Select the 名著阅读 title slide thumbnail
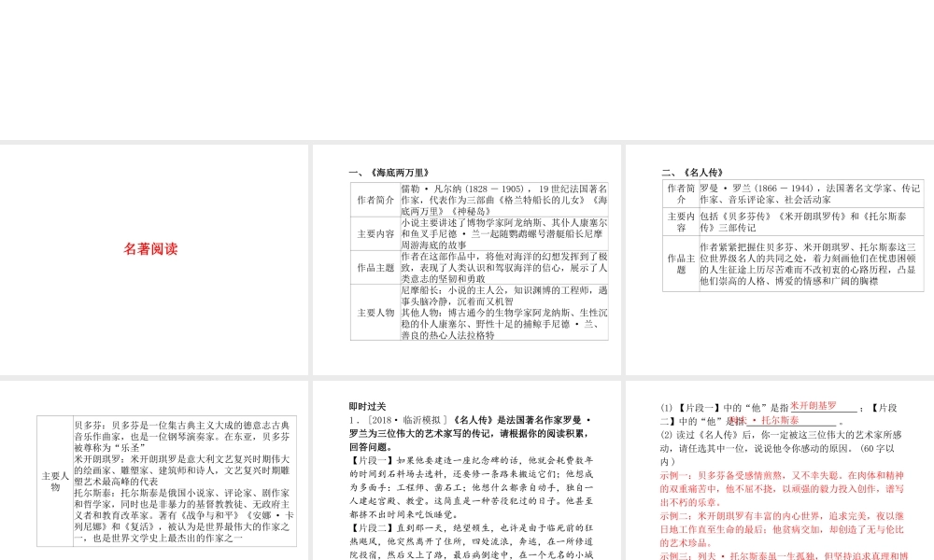This screenshot has width=934, height=560. [154, 259]
